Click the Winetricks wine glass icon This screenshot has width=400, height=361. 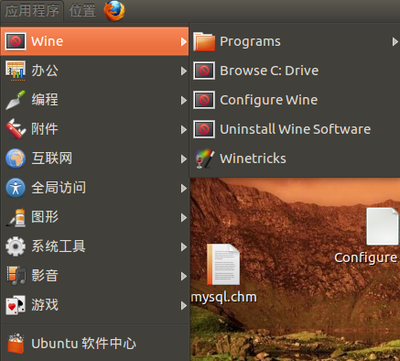[x=204, y=159]
